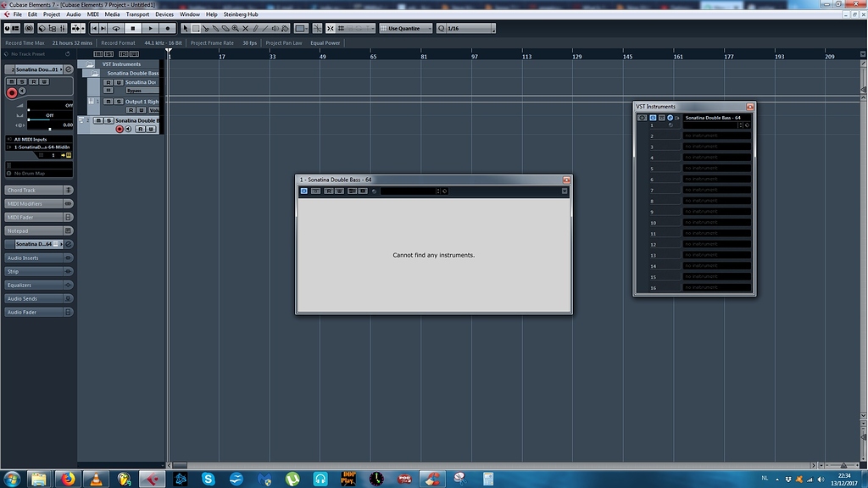Enable record on Sonatina Double Bass track 2
This screenshot has width=868, height=488.
click(120, 129)
